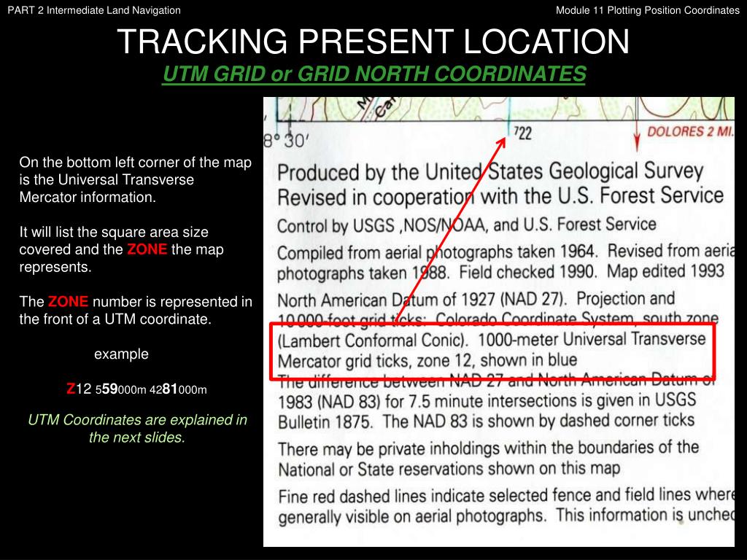Click the red word 'ZONE' in 'covered and the ZONE'

[x=147, y=249]
